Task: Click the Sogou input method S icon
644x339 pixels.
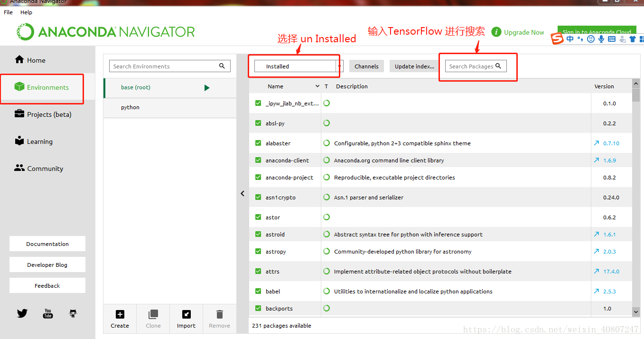Action: (x=557, y=38)
